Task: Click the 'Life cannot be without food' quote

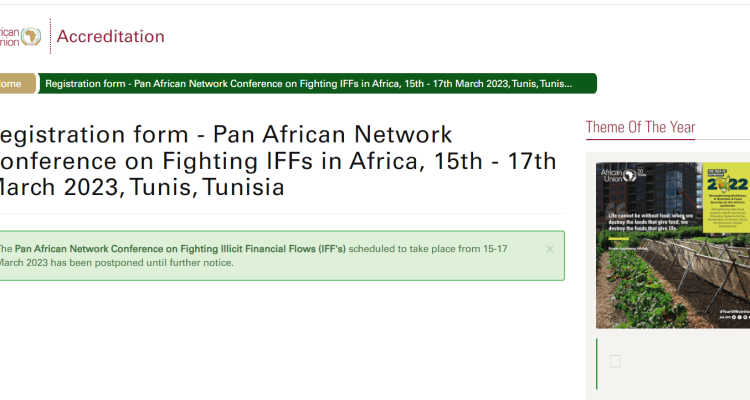Action: [650, 222]
